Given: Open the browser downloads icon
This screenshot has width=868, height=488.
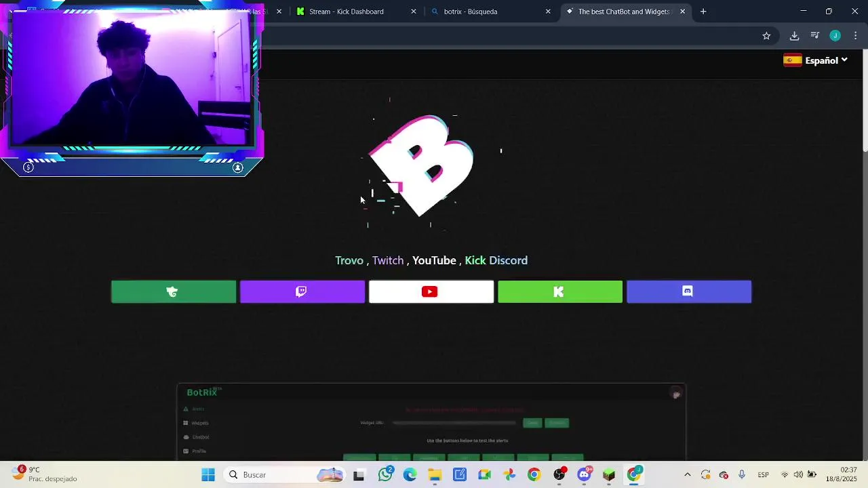Looking at the screenshot, I should pyautogui.click(x=794, y=36).
